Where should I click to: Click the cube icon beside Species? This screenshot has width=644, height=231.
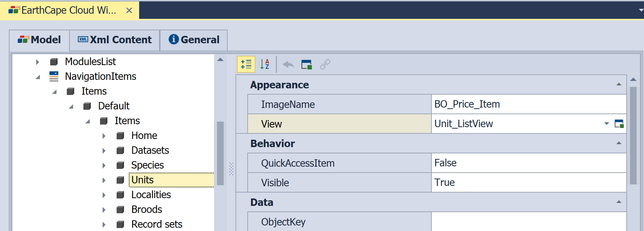click(x=120, y=165)
